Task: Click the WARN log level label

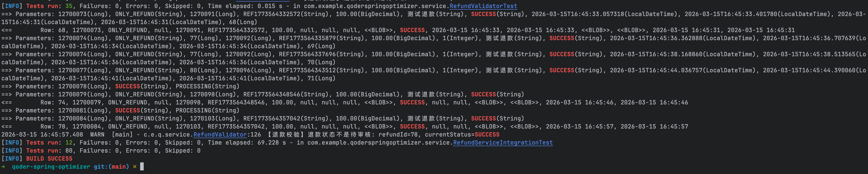Action: [x=97, y=135]
